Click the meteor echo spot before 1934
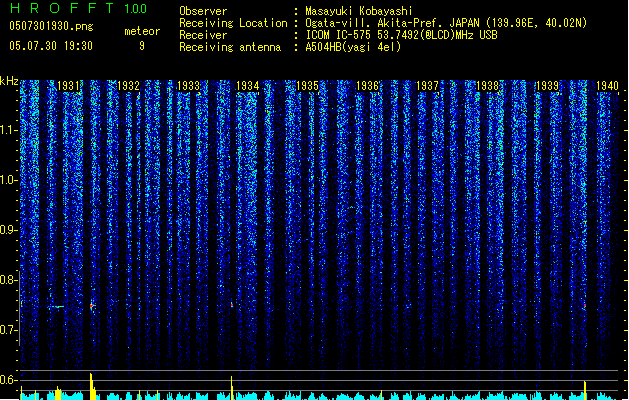 [x=232, y=305]
